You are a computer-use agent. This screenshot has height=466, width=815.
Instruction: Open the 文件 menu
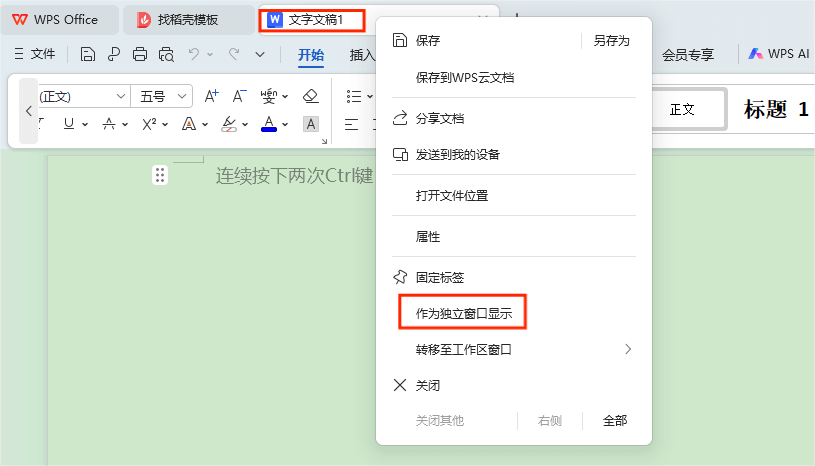(x=34, y=54)
